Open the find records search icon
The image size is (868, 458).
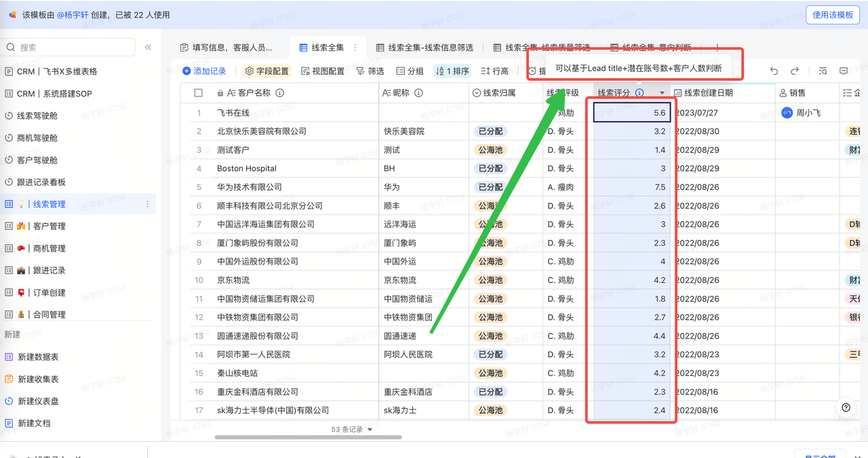[x=823, y=71]
